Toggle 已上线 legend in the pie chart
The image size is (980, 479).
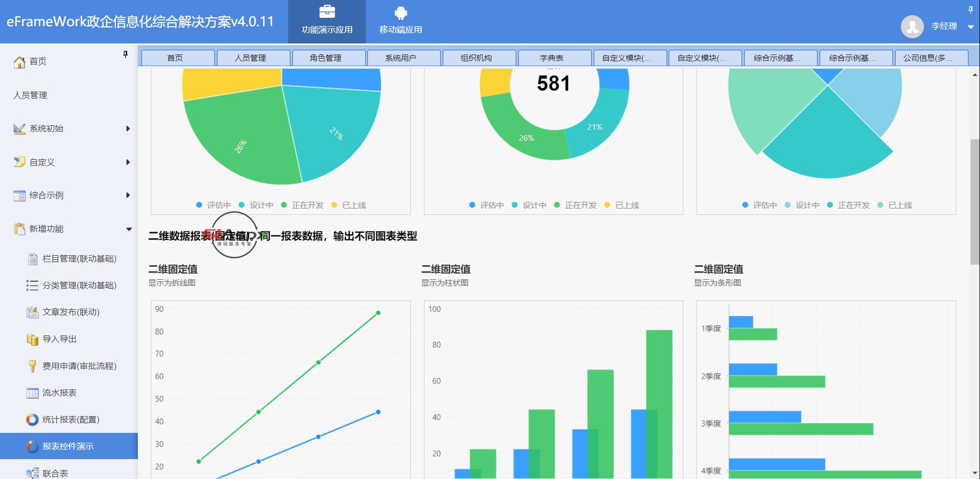pos(349,205)
